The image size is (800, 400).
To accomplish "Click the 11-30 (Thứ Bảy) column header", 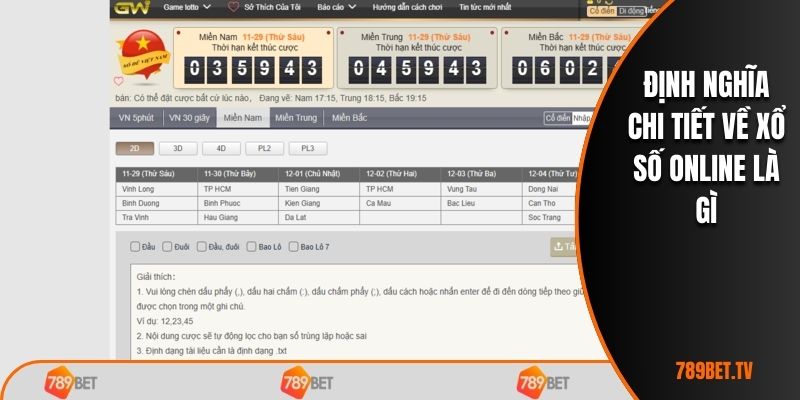I will [x=238, y=174].
